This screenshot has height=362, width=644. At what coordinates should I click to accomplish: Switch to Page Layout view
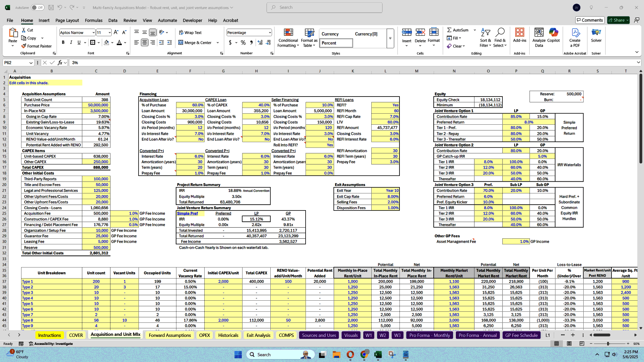[x=569, y=344]
